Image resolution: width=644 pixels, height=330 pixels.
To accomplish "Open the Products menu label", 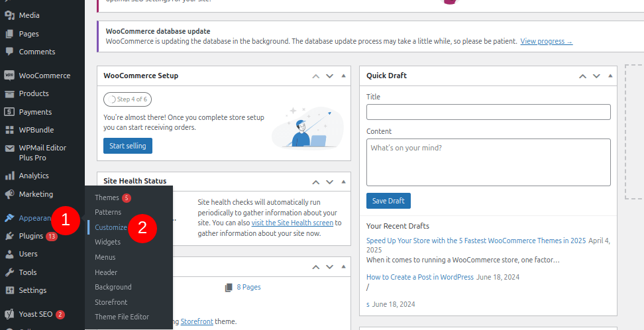I will point(34,93).
